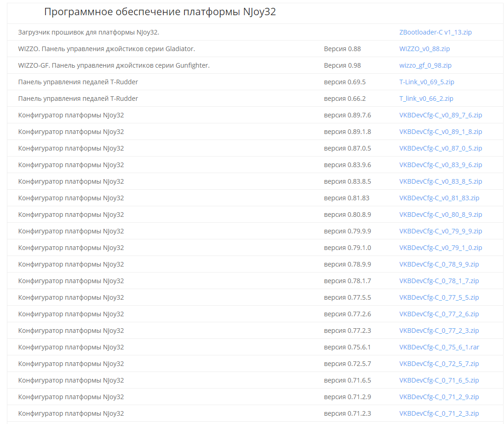Click 'Конфигуратор платформы NJoy32' in 0.89.7.6 row

[71, 115]
